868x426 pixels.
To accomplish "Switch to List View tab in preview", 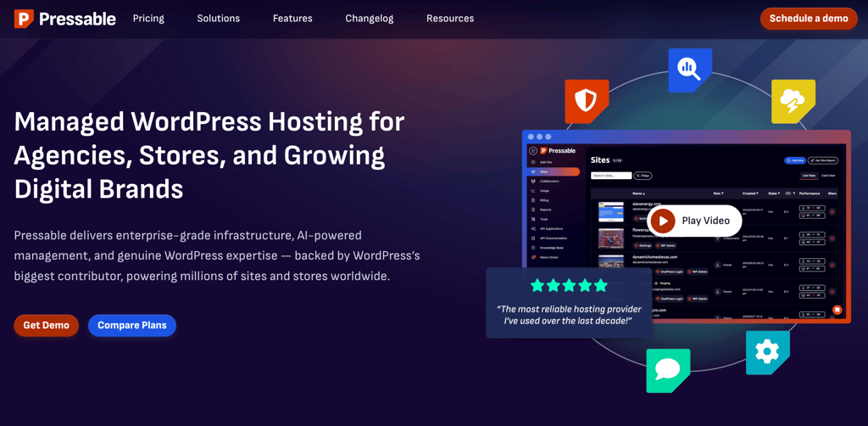I will coord(809,176).
